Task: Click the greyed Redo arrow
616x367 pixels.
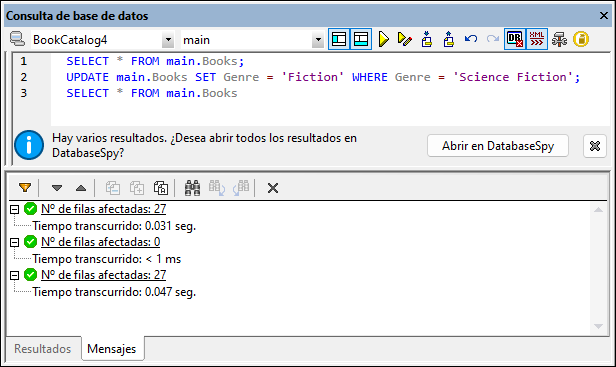Action: point(493,39)
